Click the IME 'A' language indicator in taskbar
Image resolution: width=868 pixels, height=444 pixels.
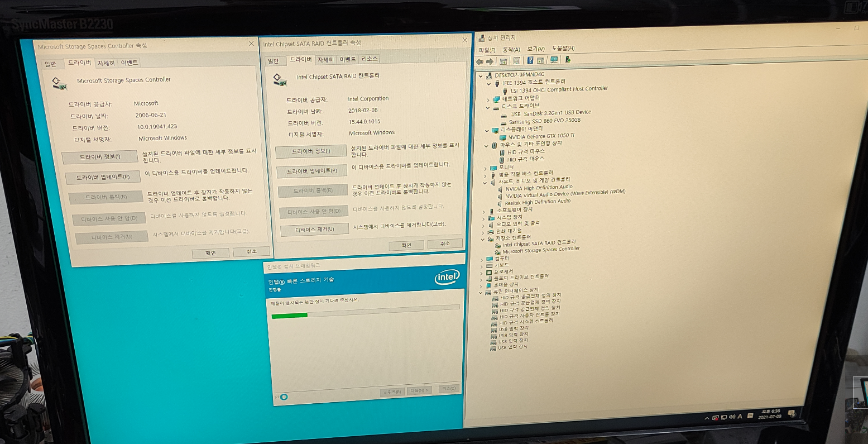(740, 417)
